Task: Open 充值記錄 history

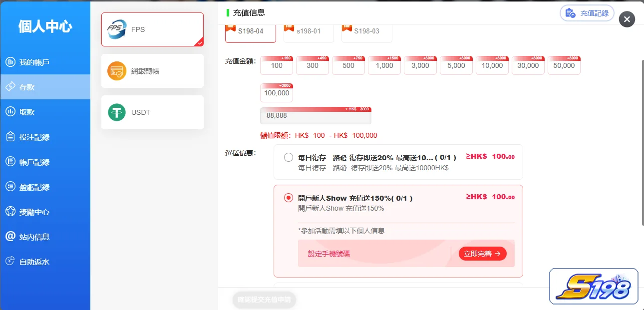Action: click(587, 13)
